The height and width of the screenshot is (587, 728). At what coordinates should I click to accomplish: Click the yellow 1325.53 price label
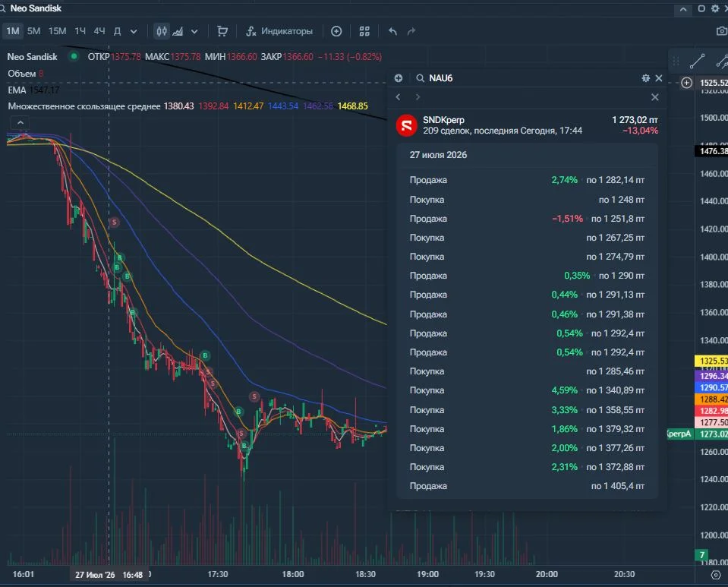[713, 361]
